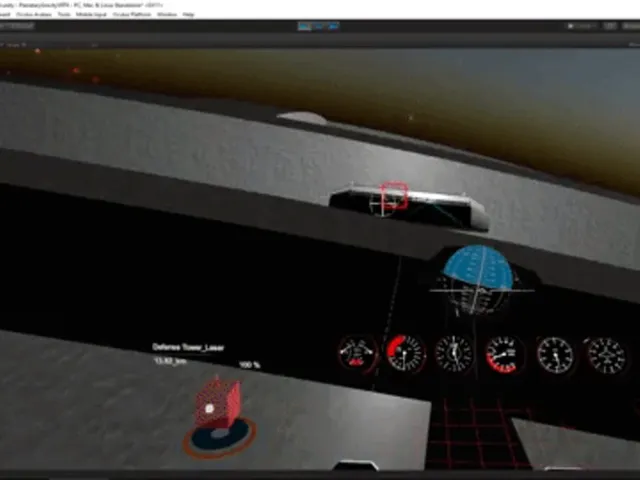Open the Tools menu
This screenshot has height=480, width=640.
pyautogui.click(x=64, y=15)
